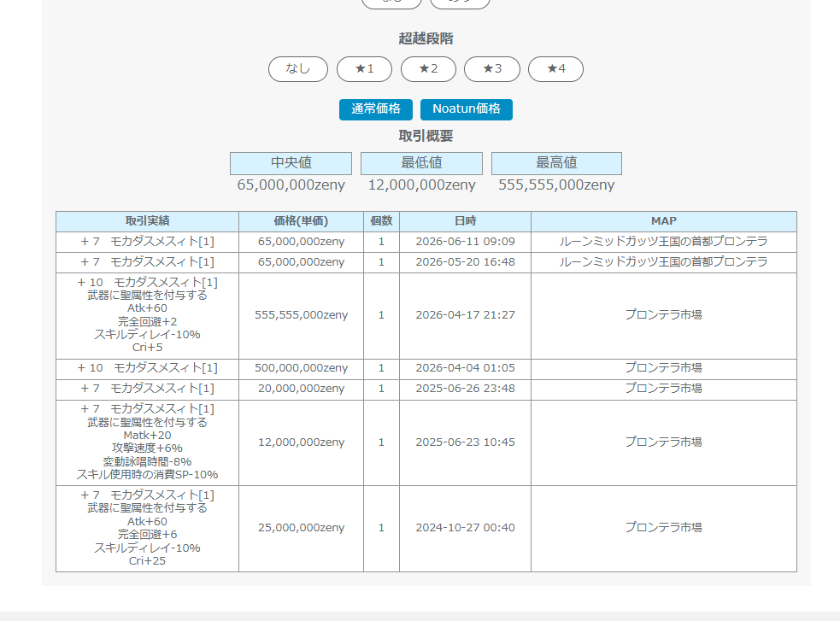Screen dimensions: 840x621
Task: Click the date 2026-06-11 09:09
Action: click(x=465, y=242)
